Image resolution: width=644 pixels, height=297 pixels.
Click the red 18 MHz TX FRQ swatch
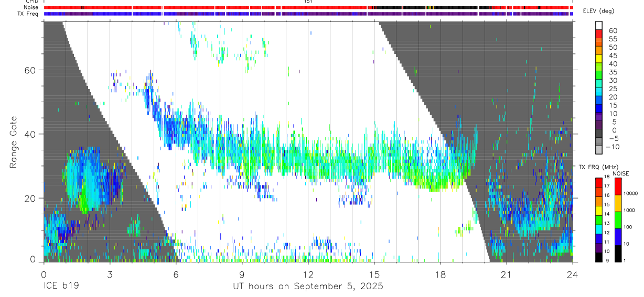[x=598, y=182]
